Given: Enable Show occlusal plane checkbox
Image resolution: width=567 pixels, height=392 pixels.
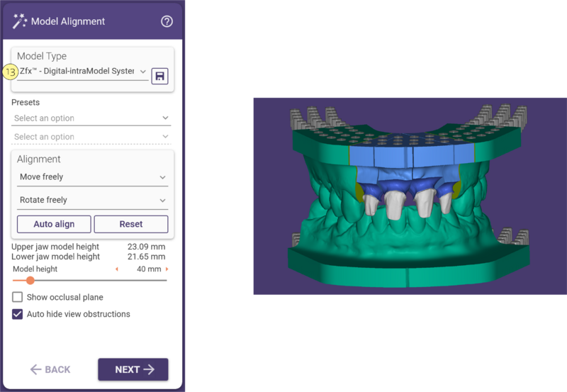Looking at the screenshot, I should [17, 297].
